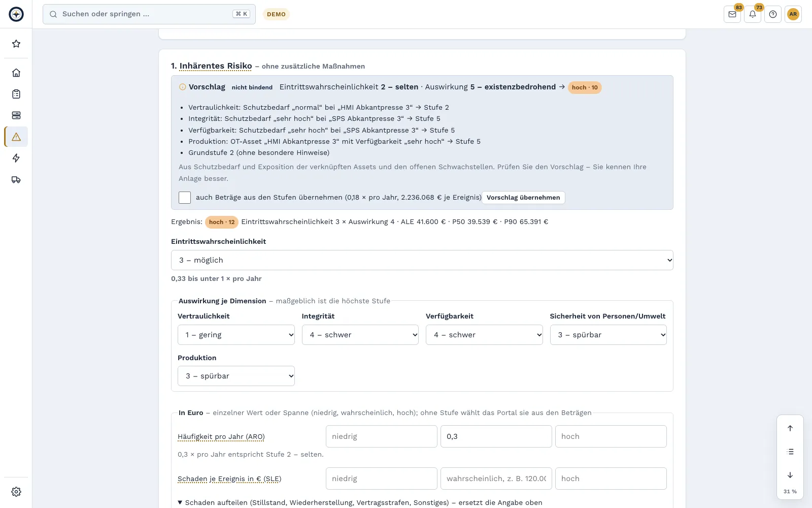
Task: Open the mail inbox with badge 83
Action: click(x=732, y=14)
